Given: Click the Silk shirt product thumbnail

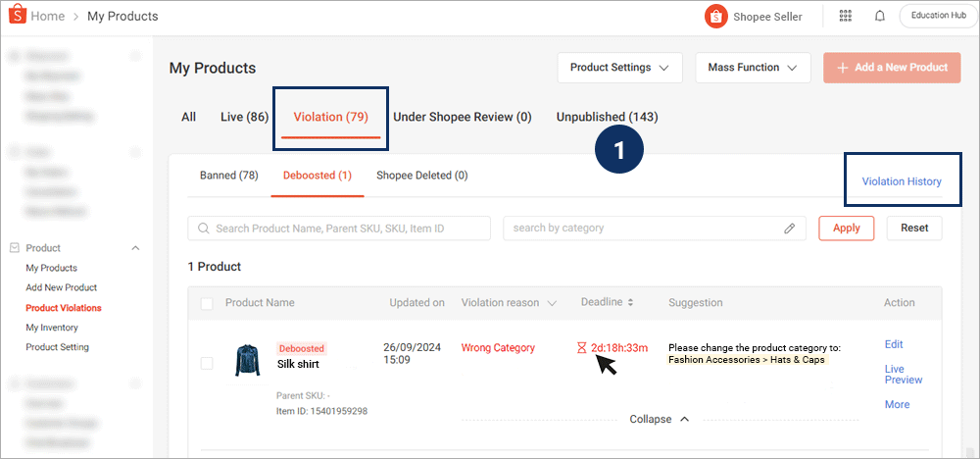Looking at the screenshot, I should pos(246,361).
